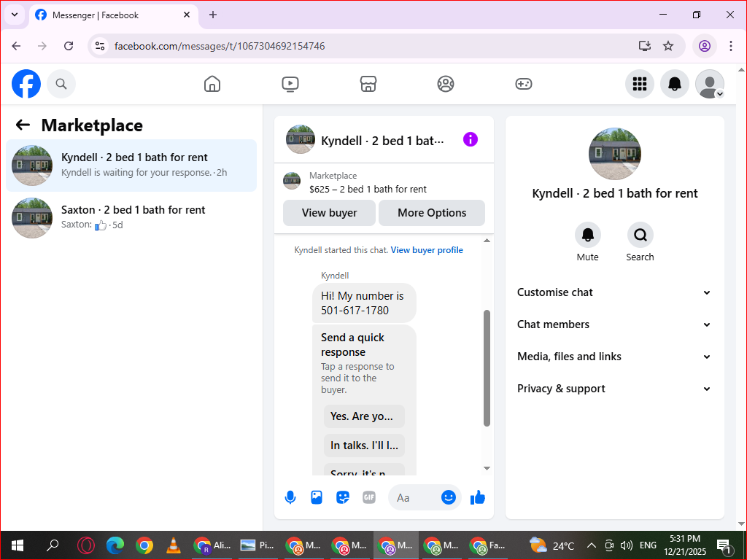Open the Gaming controller icon
The width and height of the screenshot is (747, 560).
tap(524, 84)
